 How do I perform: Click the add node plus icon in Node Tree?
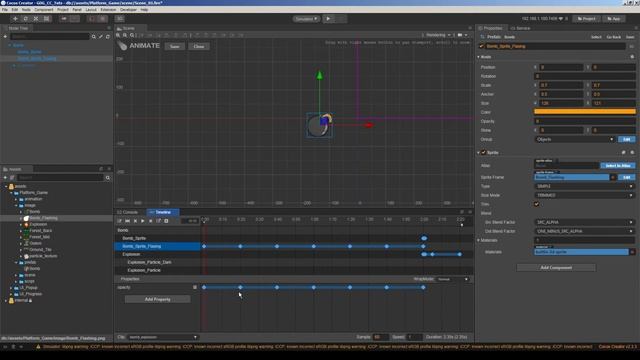coord(5,37)
